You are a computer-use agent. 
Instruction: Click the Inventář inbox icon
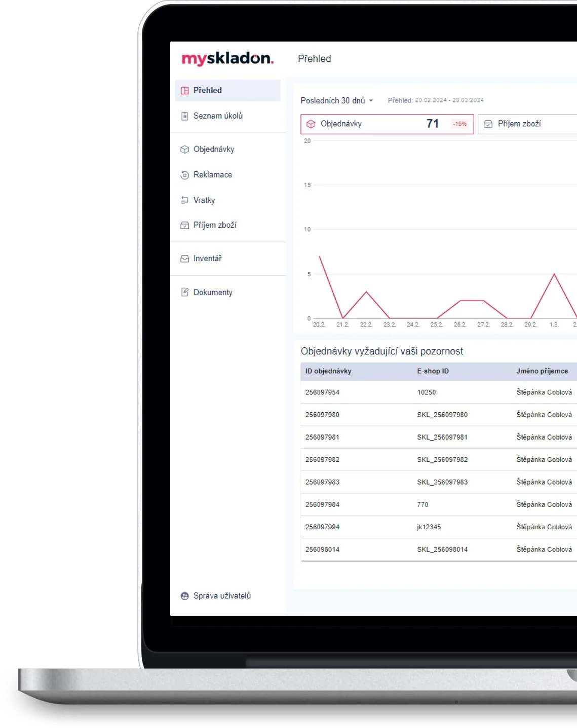(185, 259)
